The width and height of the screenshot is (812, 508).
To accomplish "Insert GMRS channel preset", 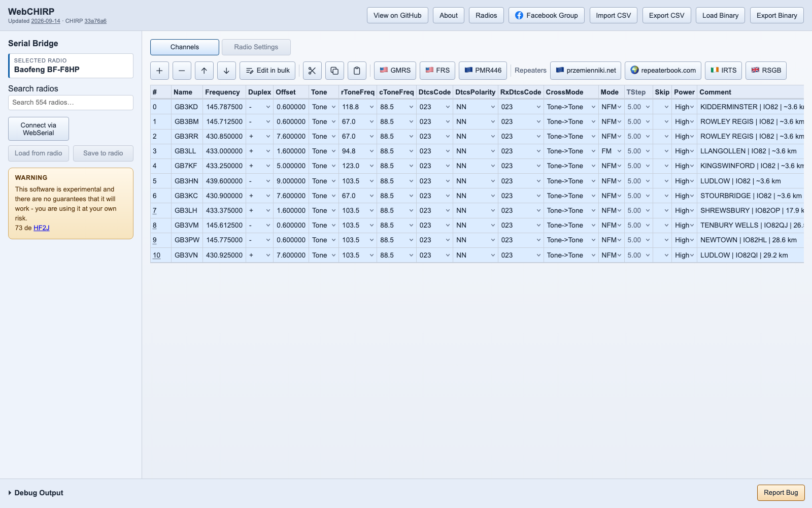I will (395, 71).
